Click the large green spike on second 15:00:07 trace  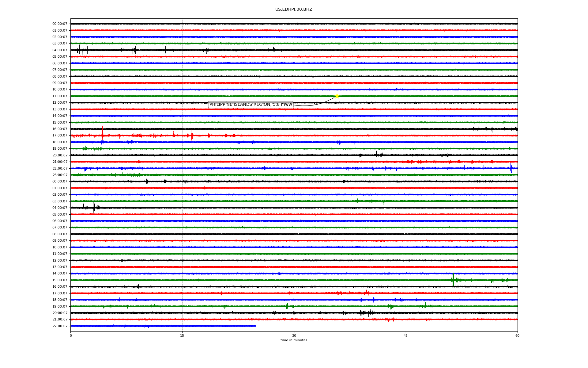pos(453,280)
